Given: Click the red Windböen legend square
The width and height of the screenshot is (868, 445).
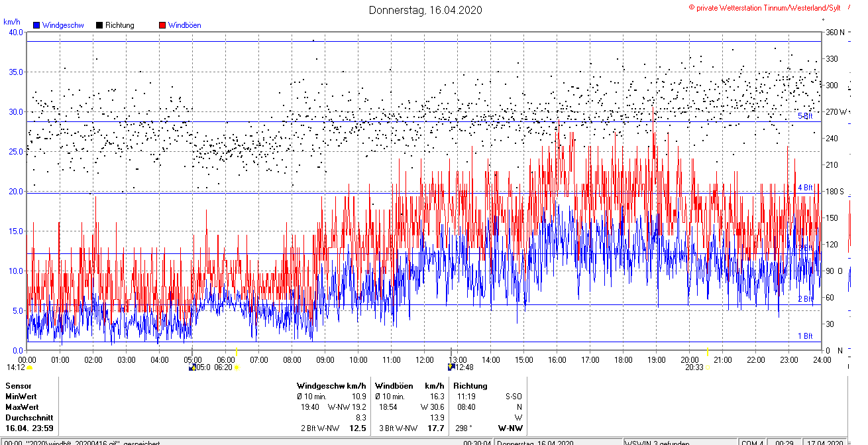Looking at the screenshot, I should pyautogui.click(x=162, y=25).
